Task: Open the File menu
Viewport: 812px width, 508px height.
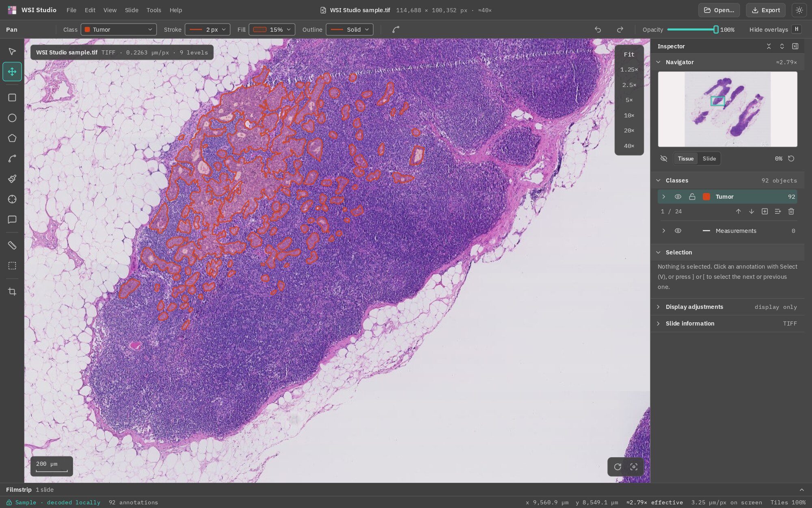Action: 71,10
